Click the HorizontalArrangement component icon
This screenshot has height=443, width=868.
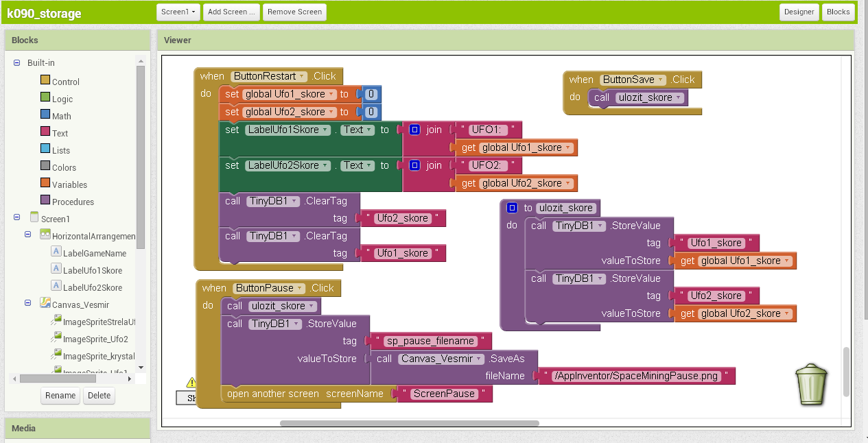tap(45, 235)
